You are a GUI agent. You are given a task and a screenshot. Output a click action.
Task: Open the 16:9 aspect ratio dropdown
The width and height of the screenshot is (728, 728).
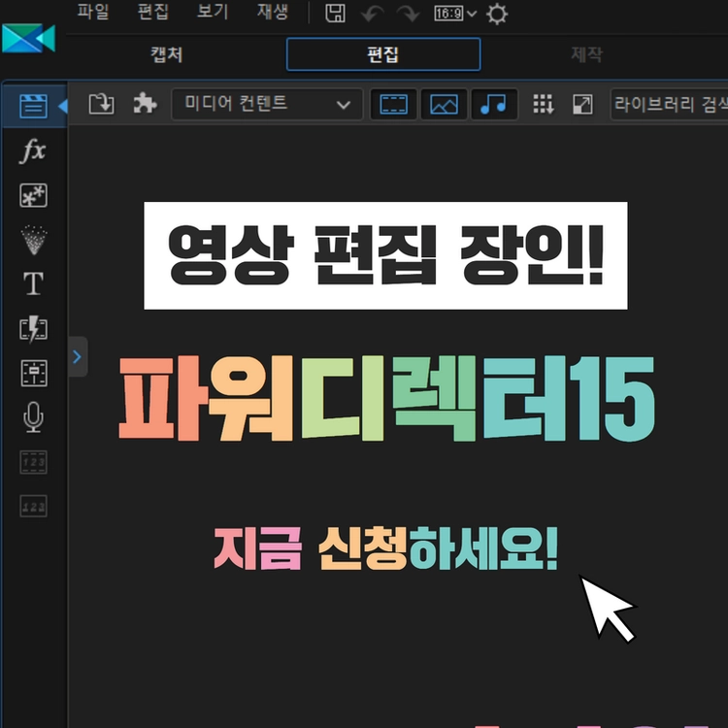pyautogui.click(x=455, y=14)
